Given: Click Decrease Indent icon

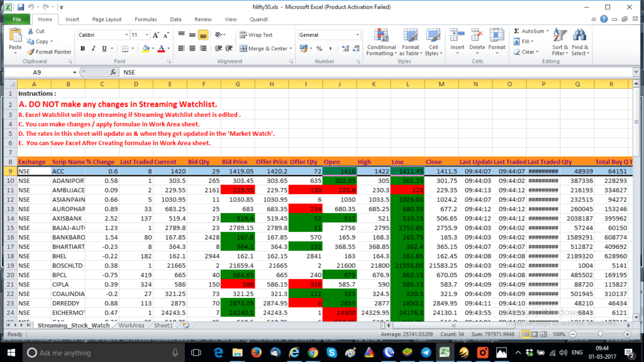Looking at the screenshot, I should 218,48.
